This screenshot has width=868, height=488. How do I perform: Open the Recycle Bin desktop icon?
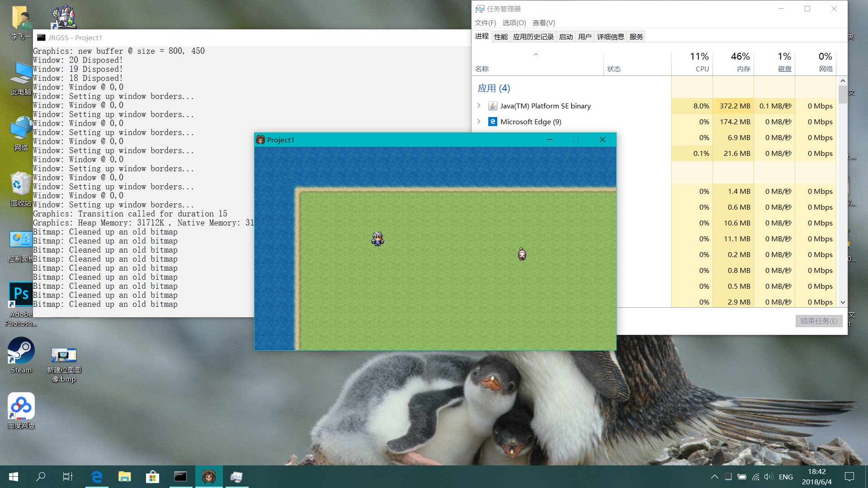pos(21,189)
